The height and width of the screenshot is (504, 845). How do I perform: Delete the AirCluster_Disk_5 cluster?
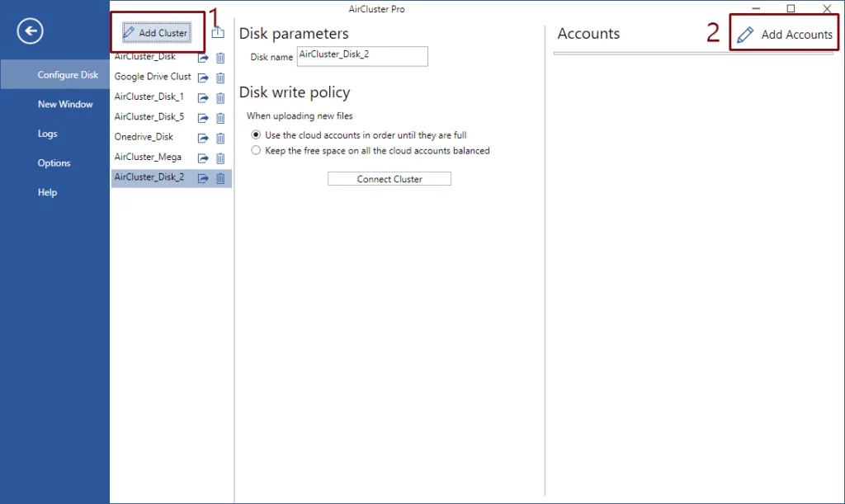(x=220, y=118)
